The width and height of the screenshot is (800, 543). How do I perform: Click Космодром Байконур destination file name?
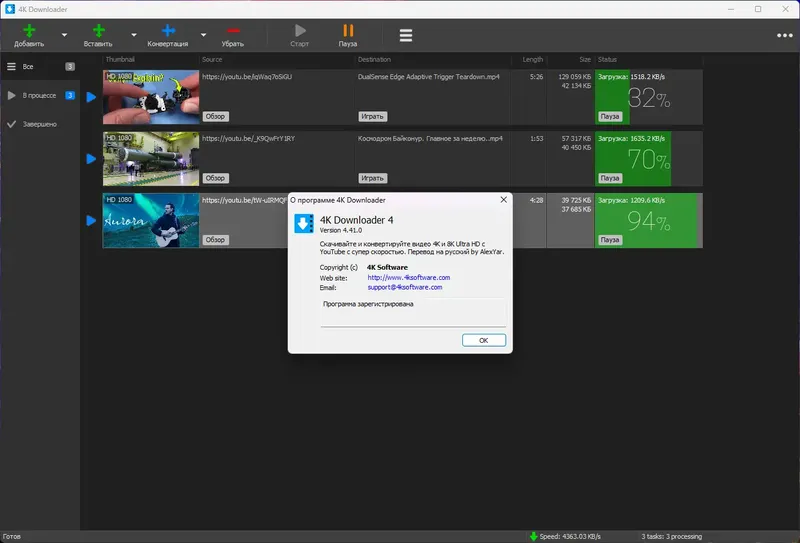point(430,138)
